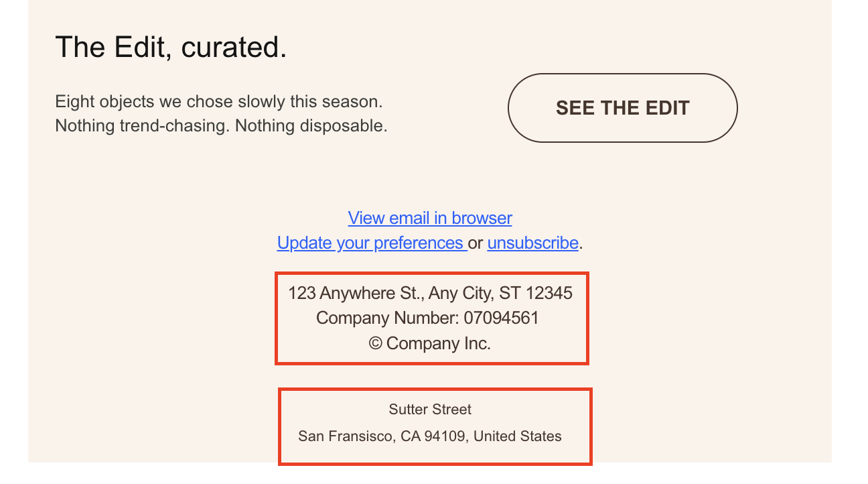The image size is (868, 484).
Task: Click the ZIP code "94109"
Action: pos(447,436)
